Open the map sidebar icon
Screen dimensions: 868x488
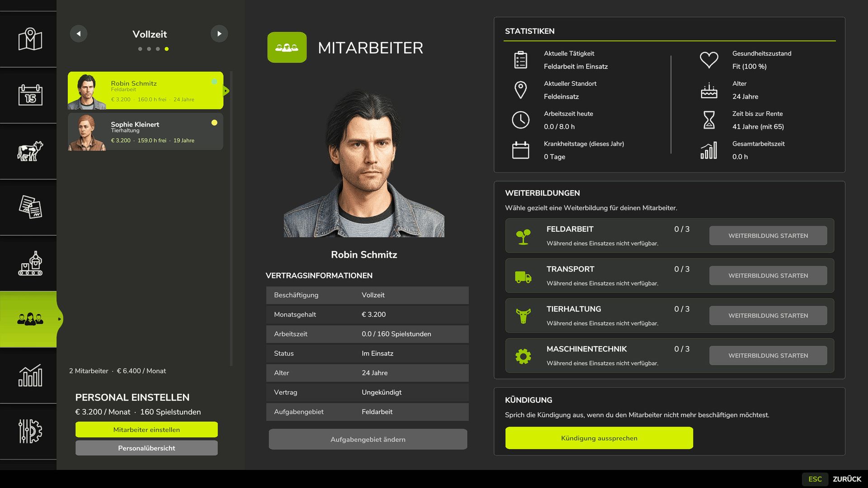[x=30, y=39]
